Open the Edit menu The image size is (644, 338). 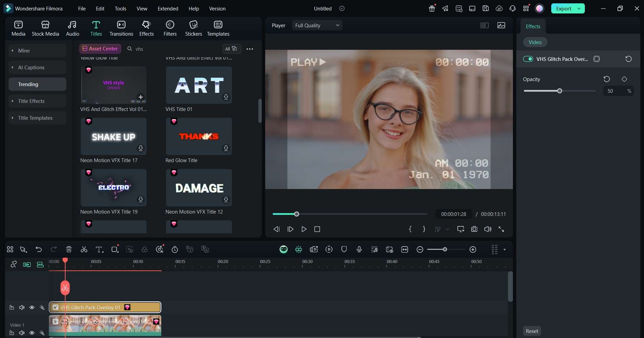100,8
